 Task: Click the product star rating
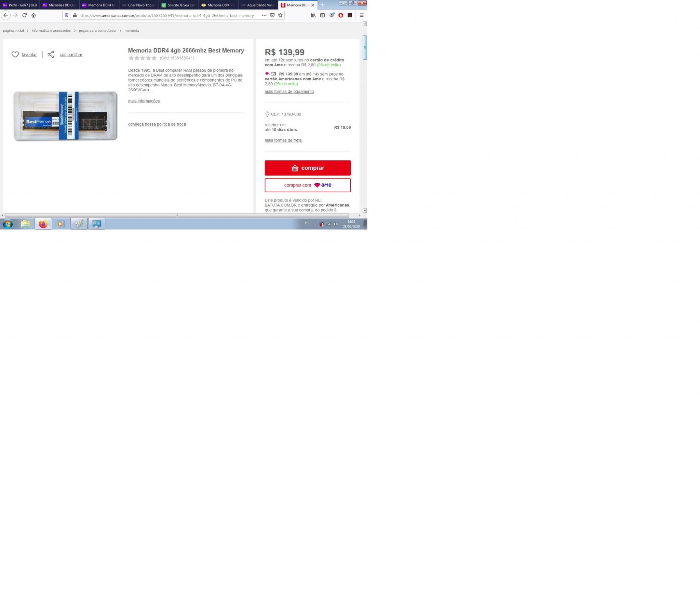coord(143,58)
